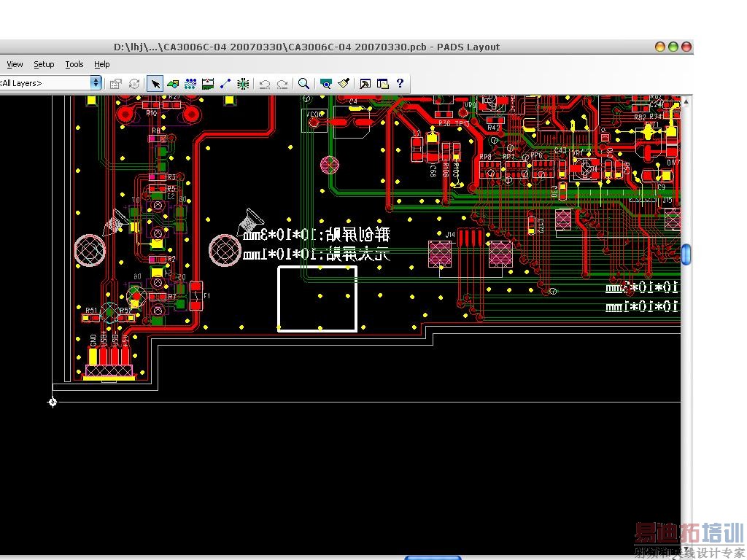Activate the Select mode arrow tool
This screenshot has height=560, width=747.
(155, 84)
